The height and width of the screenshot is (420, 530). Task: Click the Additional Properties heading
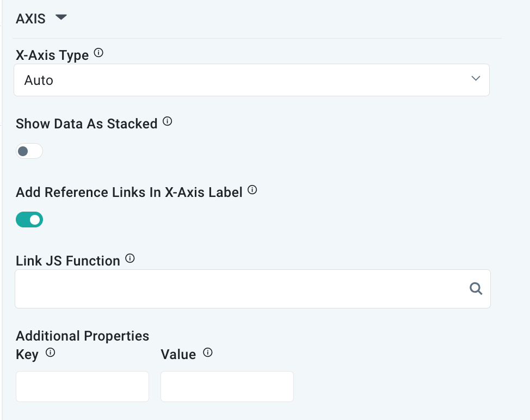click(82, 336)
